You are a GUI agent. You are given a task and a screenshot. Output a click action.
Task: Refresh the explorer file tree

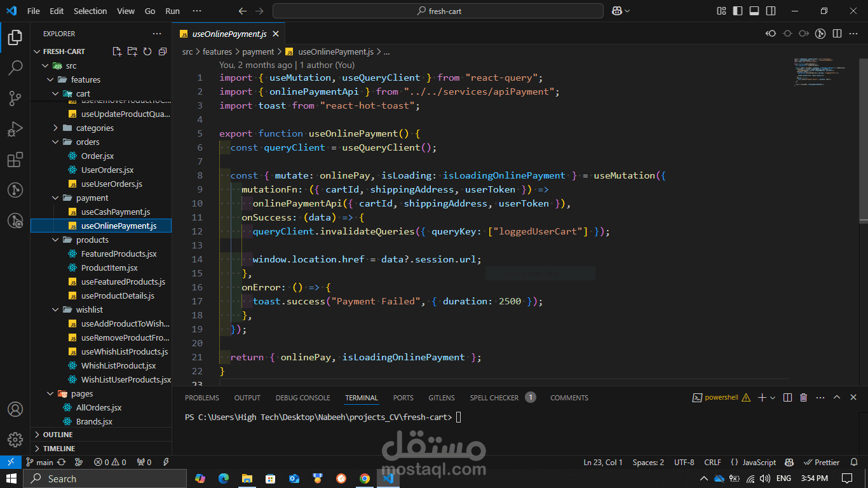(147, 51)
